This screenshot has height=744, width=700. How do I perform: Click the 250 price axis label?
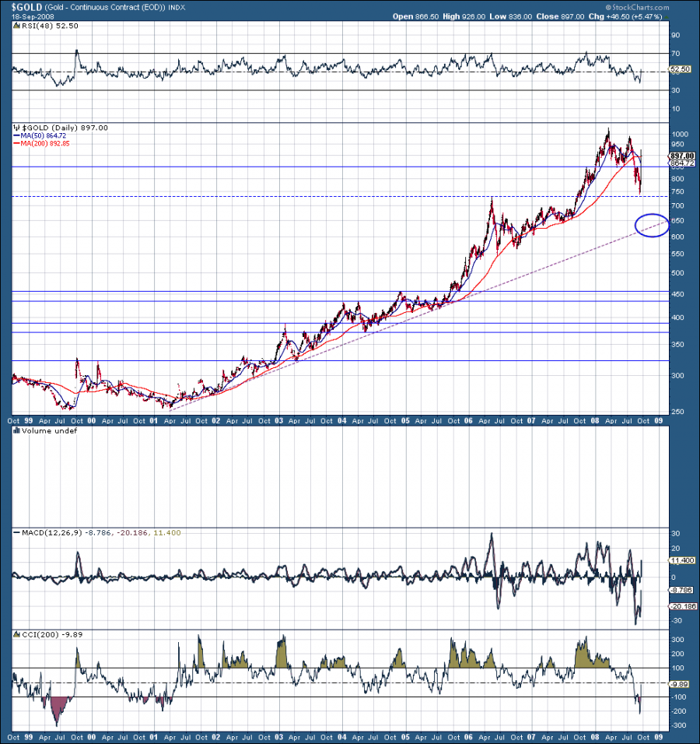[677, 412]
